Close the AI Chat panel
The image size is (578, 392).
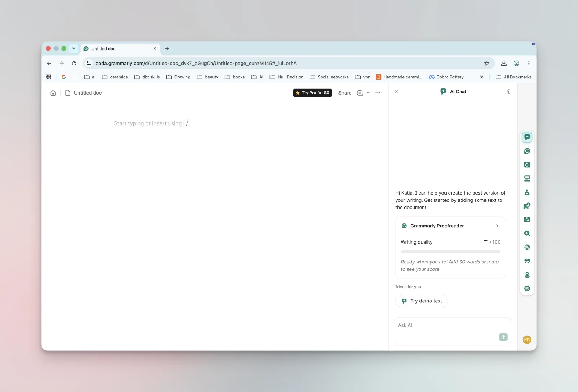coord(397,92)
